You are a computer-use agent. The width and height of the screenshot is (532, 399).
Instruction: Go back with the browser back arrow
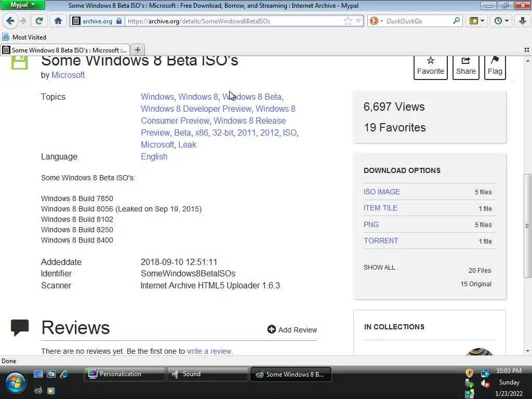pyautogui.click(x=10, y=21)
